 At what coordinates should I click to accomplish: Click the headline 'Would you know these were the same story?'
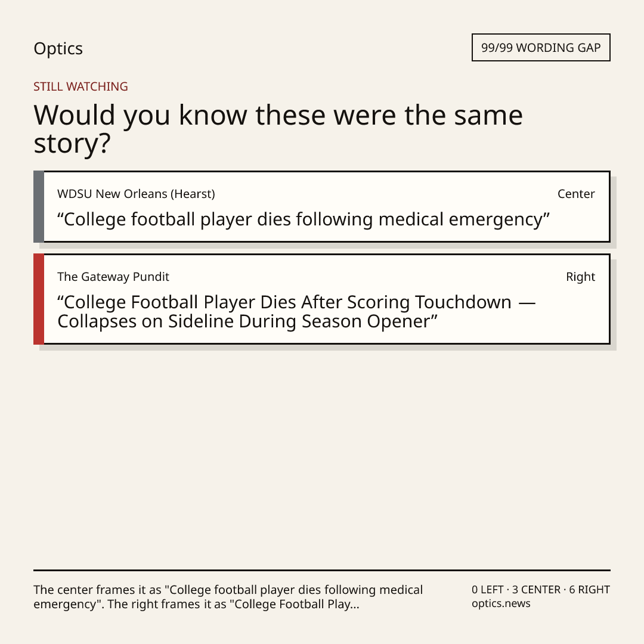click(x=278, y=129)
